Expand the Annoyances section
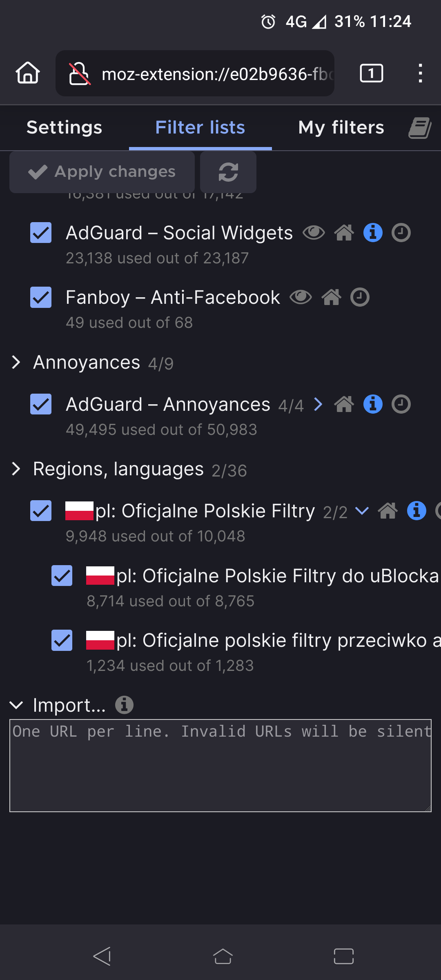Screen dimensions: 441x980 [x=16, y=362]
